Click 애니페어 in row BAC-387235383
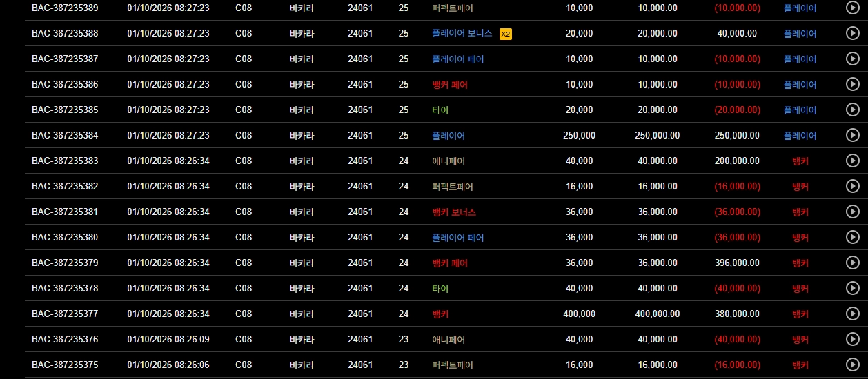The width and height of the screenshot is (868, 379). [x=448, y=161]
